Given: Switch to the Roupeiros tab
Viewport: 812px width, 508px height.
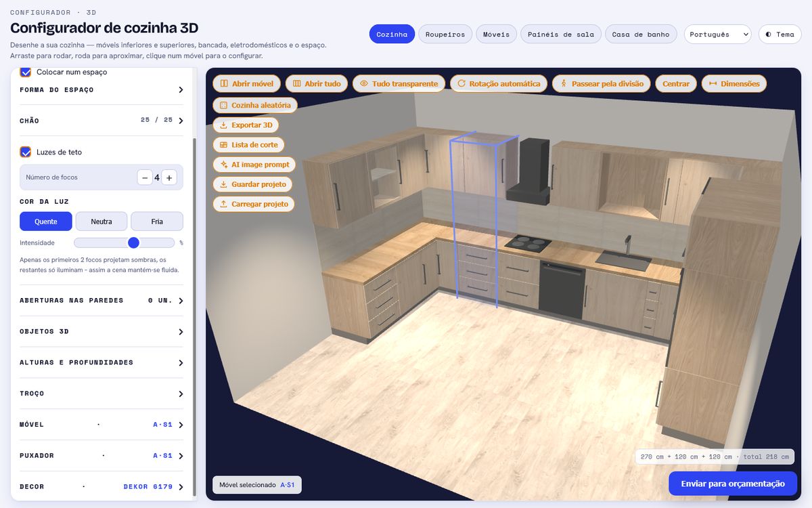Looking at the screenshot, I should coord(445,35).
